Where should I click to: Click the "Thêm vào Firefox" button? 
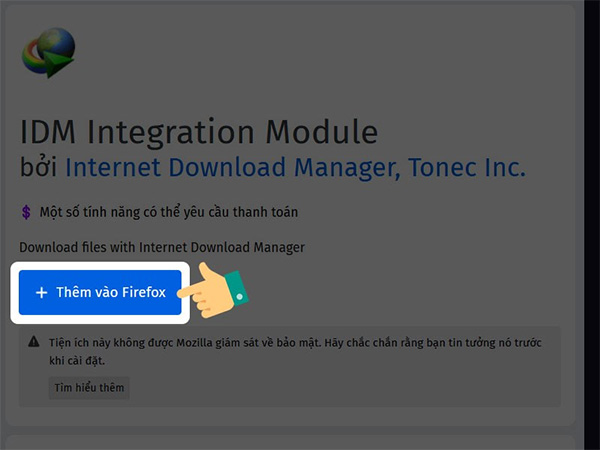[100, 292]
